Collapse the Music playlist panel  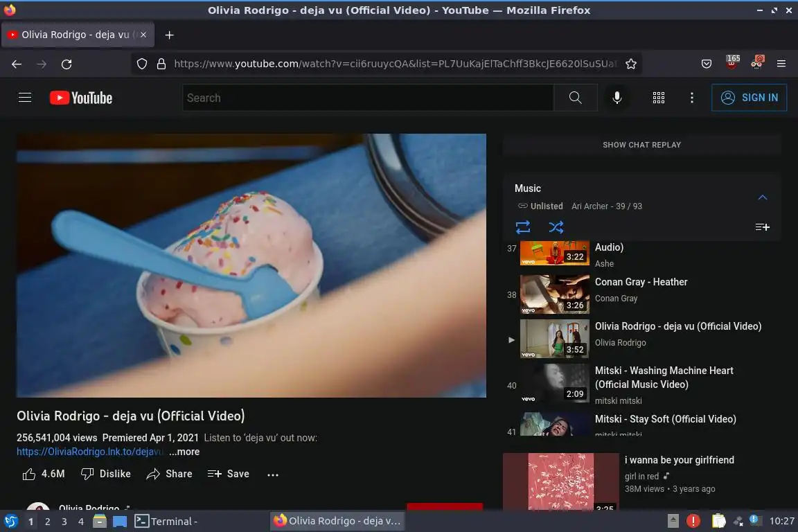pos(763,197)
